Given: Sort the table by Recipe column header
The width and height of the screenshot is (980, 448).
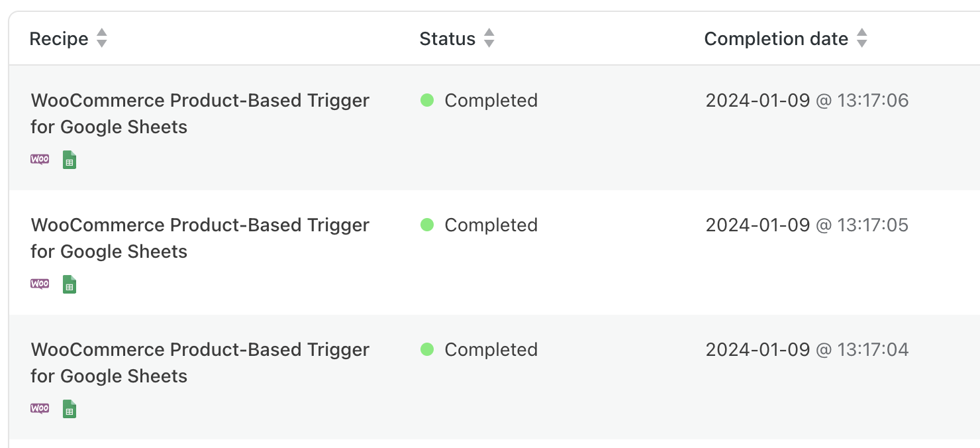Looking at the screenshot, I should (x=59, y=39).
